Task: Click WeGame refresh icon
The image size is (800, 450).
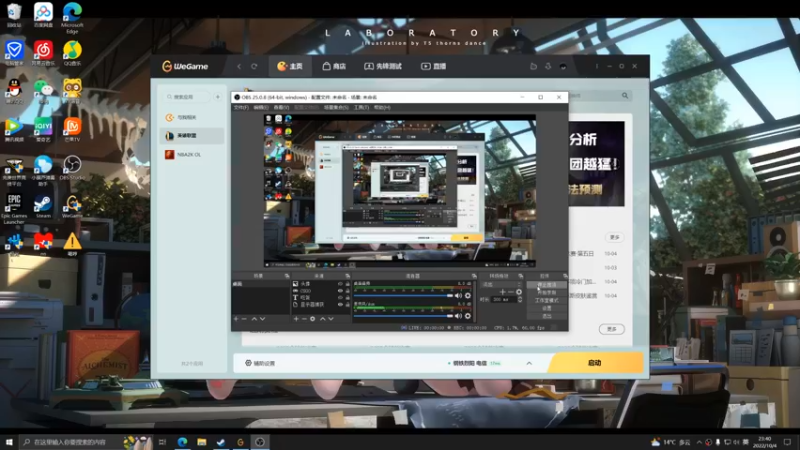Action: (x=254, y=66)
